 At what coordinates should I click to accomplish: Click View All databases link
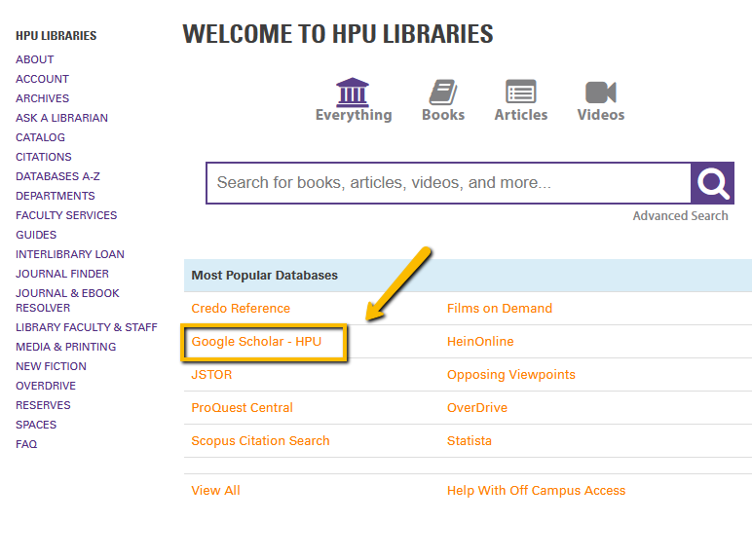pyautogui.click(x=215, y=491)
